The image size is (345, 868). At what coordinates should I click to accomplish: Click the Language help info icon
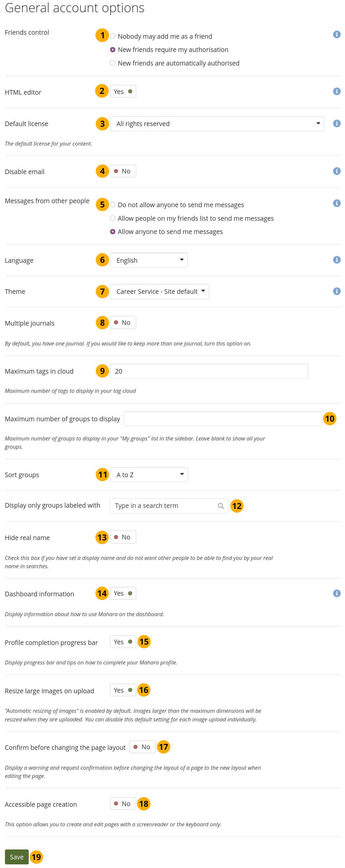336,260
